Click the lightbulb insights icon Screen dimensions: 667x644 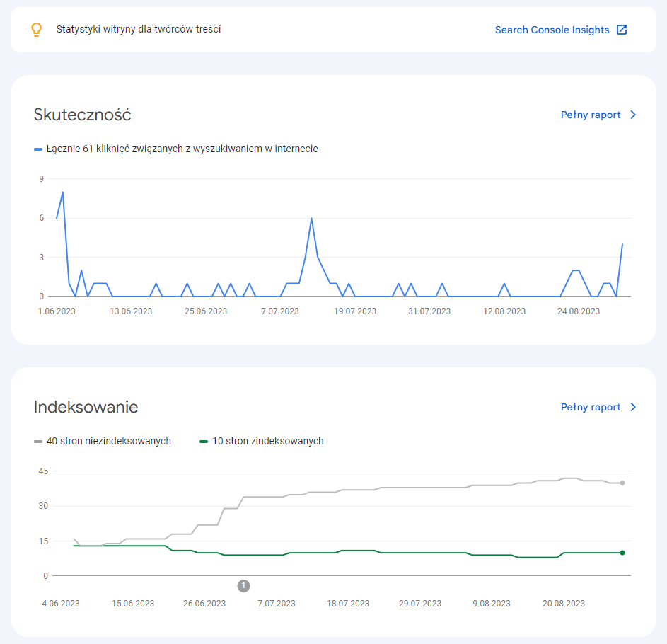tap(37, 30)
